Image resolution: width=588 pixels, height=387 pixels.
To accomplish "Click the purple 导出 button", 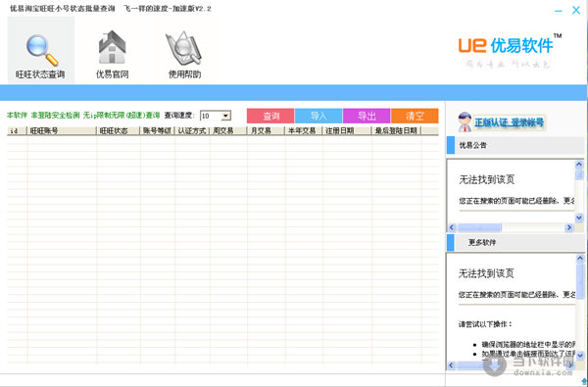I will pyautogui.click(x=367, y=116).
